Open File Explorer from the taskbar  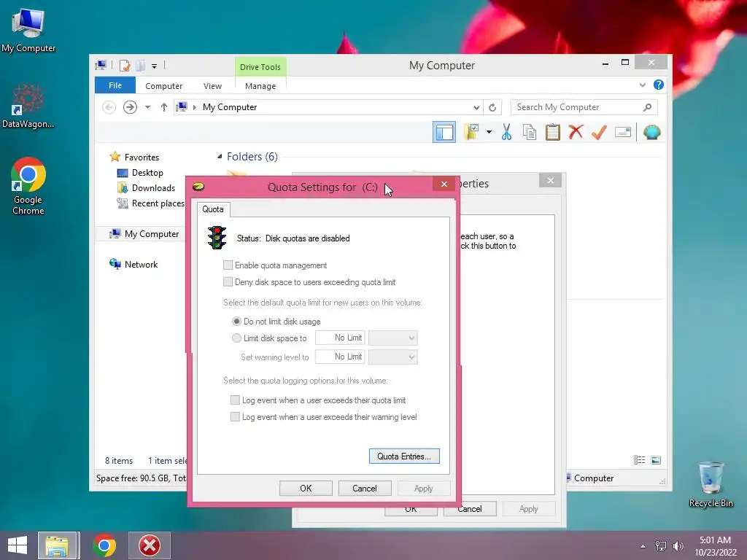[57, 545]
